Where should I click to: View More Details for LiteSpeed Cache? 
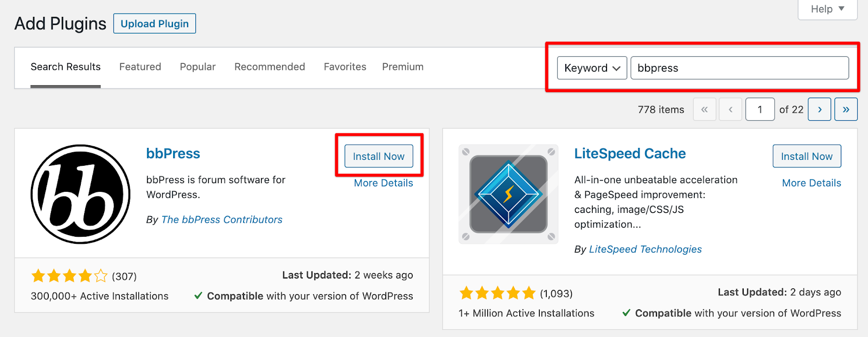click(812, 183)
